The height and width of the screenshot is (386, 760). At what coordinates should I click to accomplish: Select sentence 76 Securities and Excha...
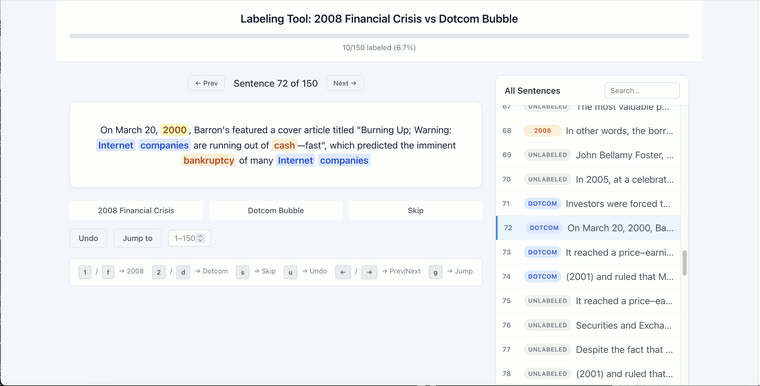(x=588, y=325)
